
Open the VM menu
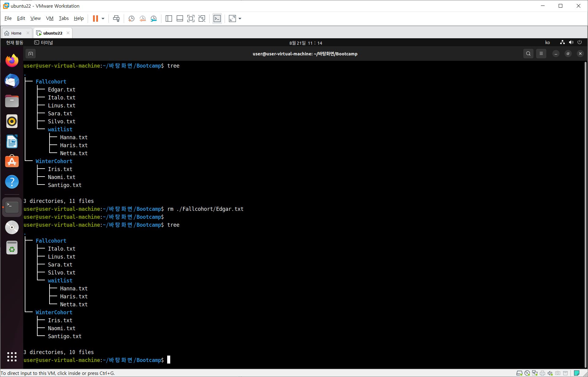(50, 18)
